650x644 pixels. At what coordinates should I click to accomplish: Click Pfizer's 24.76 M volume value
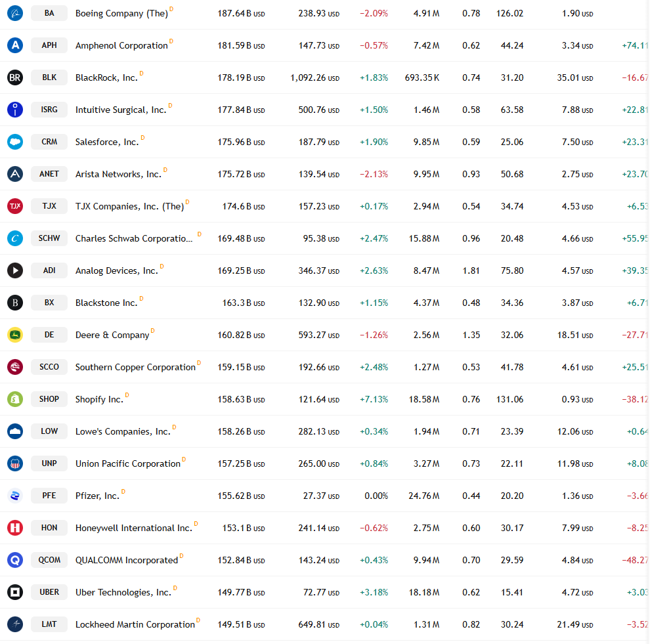423,496
